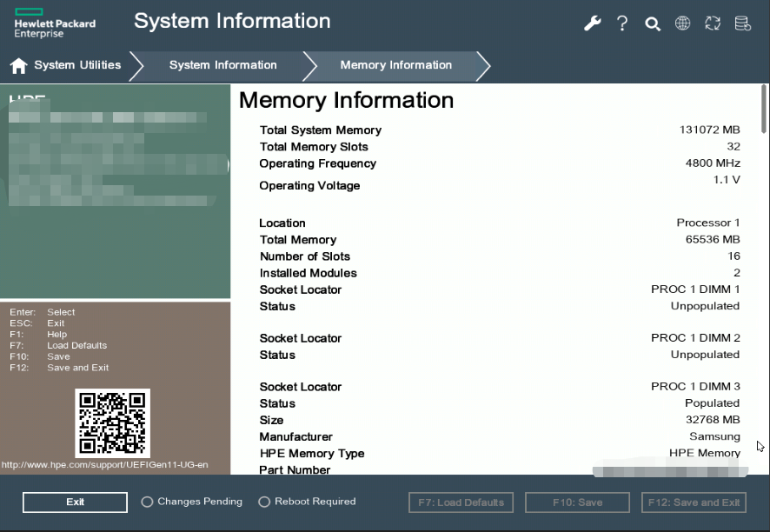Open the HPE support UEFI guide link
Viewport: 770px width, 532px height.
click(105, 465)
